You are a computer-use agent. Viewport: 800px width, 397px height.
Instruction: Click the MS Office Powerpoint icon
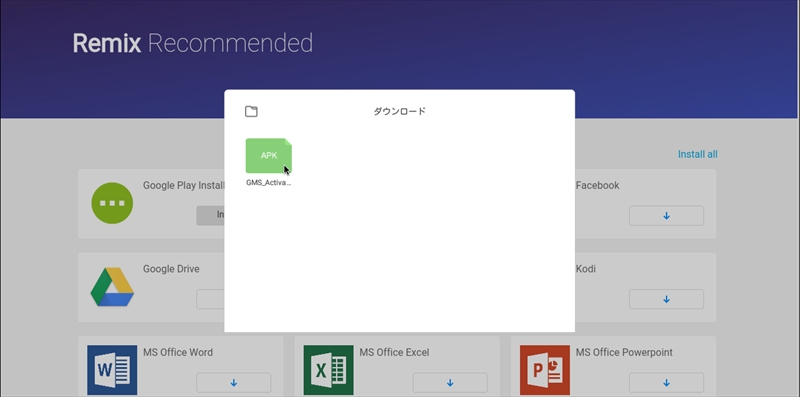click(545, 370)
